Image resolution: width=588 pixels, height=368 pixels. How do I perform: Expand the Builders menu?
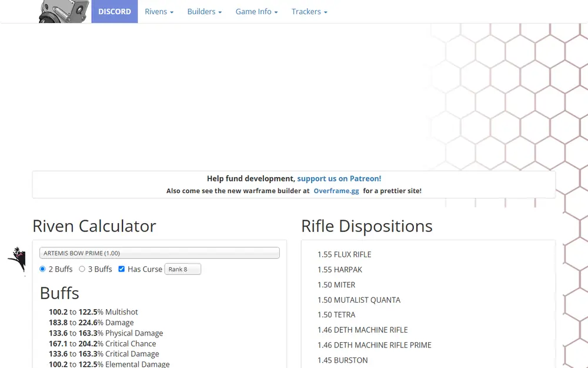point(205,12)
